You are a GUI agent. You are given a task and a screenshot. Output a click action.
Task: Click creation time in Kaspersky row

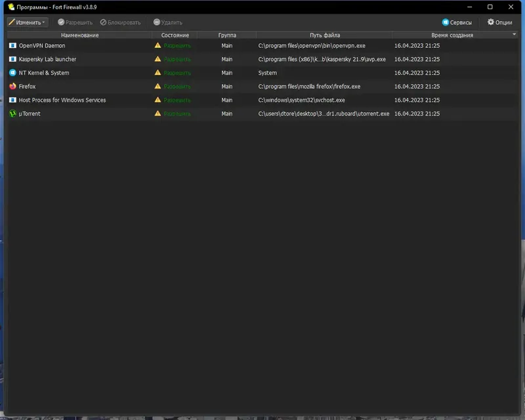point(417,59)
